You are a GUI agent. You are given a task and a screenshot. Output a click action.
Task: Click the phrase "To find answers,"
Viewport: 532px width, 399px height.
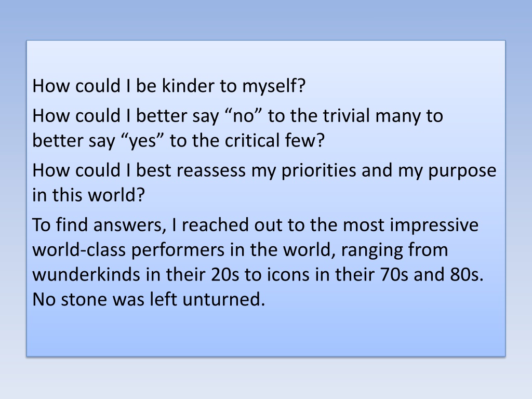(99, 225)
